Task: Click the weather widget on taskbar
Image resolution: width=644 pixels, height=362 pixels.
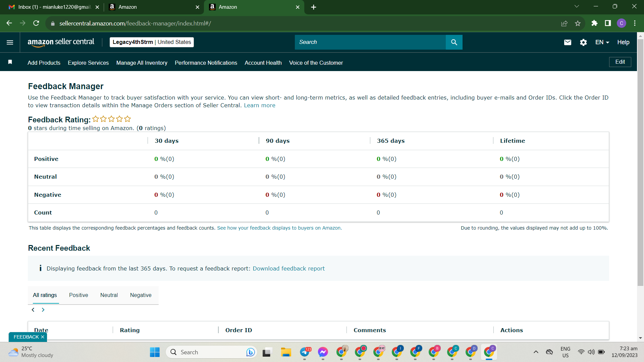Action: 31,352
